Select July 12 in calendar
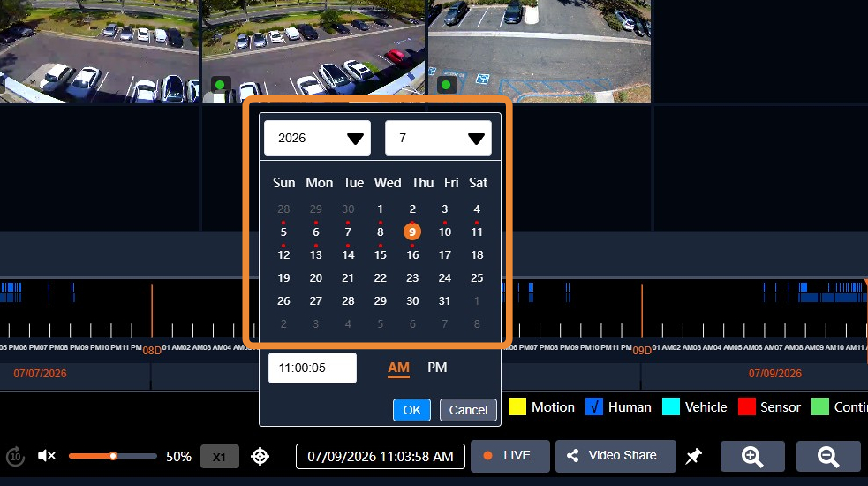Image resolution: width=868 pixels, height=486 pixels. 284,254
